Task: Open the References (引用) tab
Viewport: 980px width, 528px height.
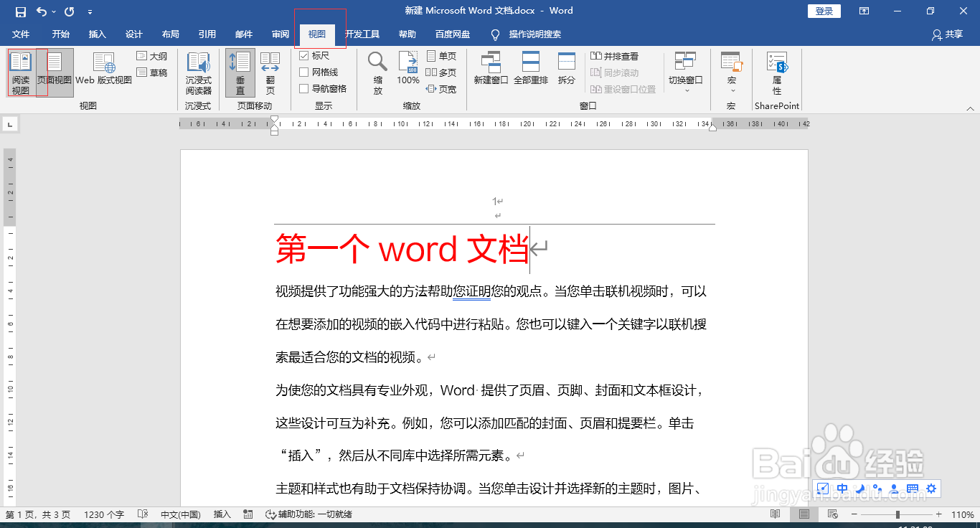Action: (207, 34)
